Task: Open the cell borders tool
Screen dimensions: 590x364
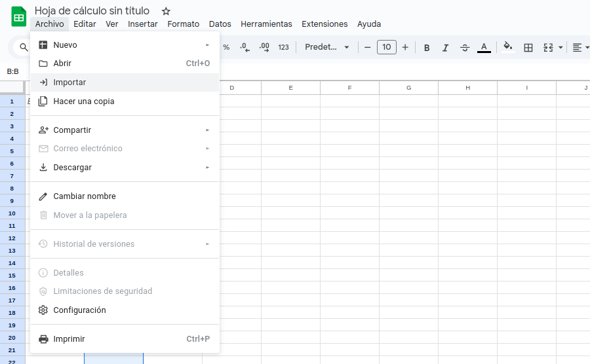Action: click(x=528, y=47)
